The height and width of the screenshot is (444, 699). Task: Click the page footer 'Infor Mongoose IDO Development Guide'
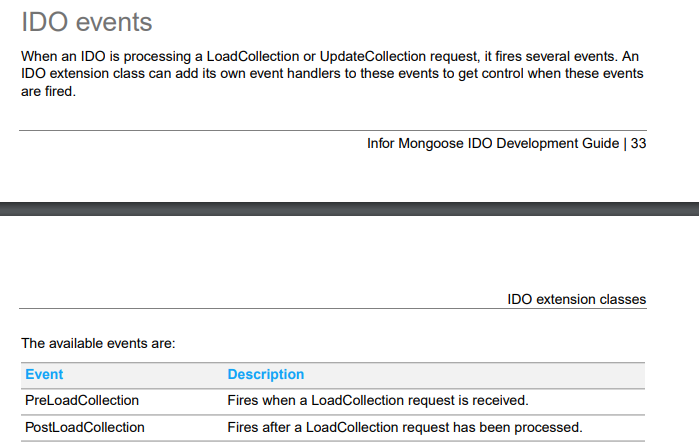tap(493, 144)
